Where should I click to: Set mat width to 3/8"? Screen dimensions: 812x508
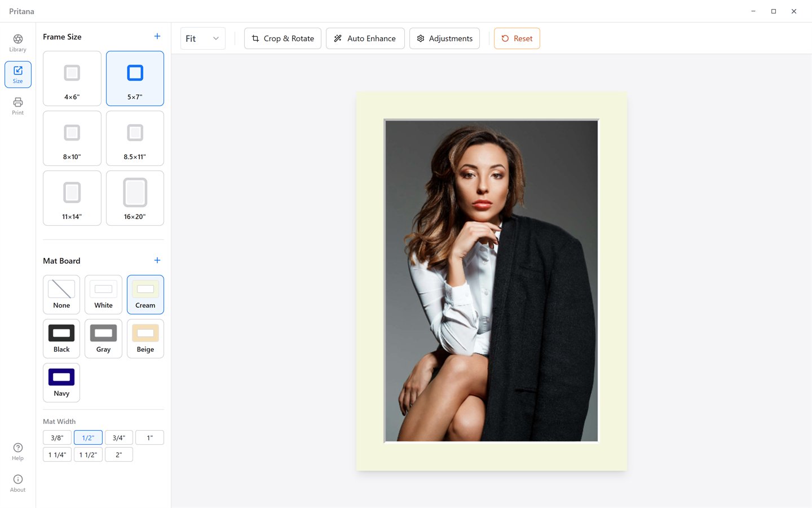57,437
